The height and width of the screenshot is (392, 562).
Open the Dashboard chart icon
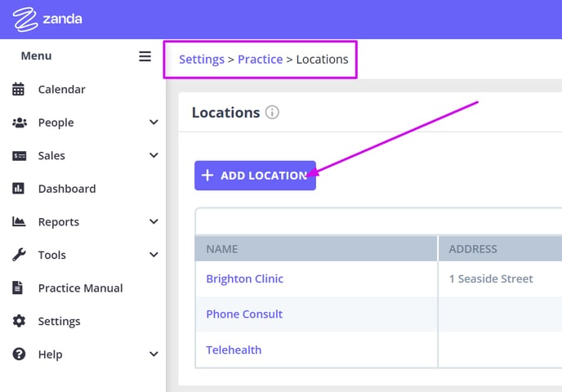tap(18, 189)
